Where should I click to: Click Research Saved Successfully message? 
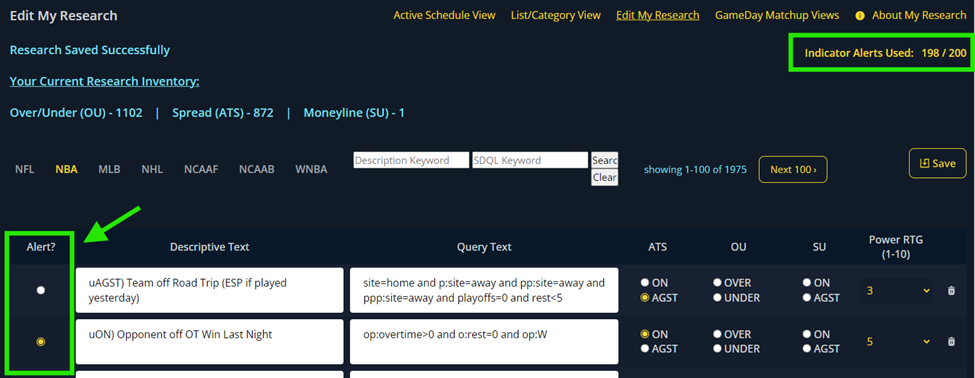pyautogui.click(x=90, y=50)
